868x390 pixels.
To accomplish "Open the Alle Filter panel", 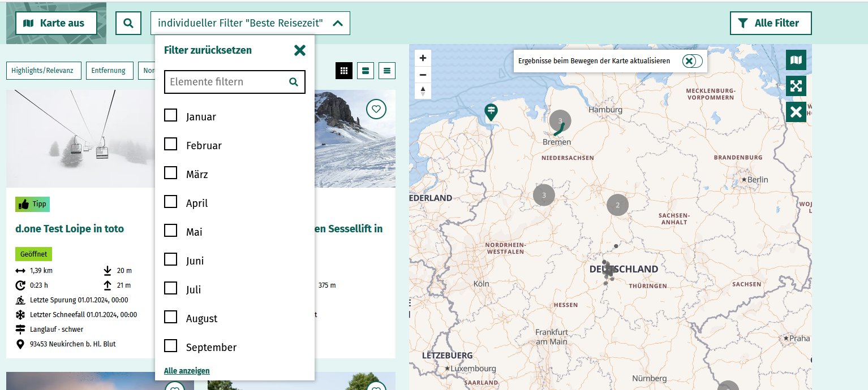I will 771,23.
